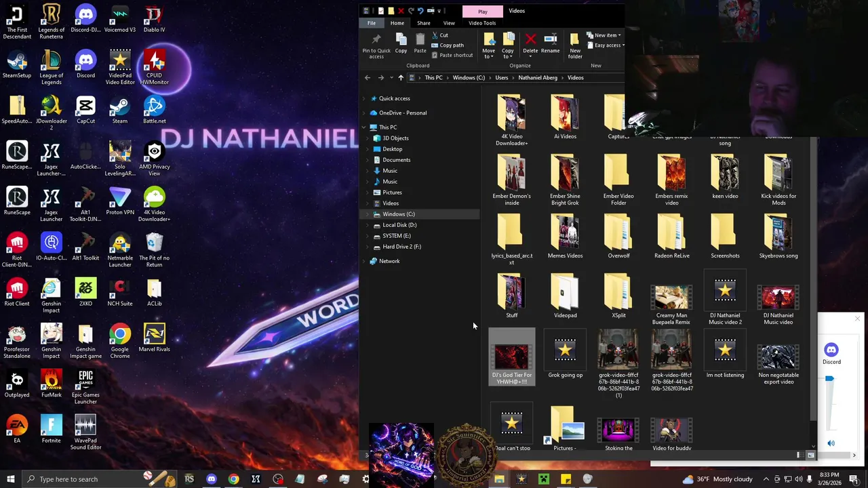Image resolution: width=868 pixels, height=488 pixels.
Task: Click the Discord icon in the taskbar
Action: (211, 479)
